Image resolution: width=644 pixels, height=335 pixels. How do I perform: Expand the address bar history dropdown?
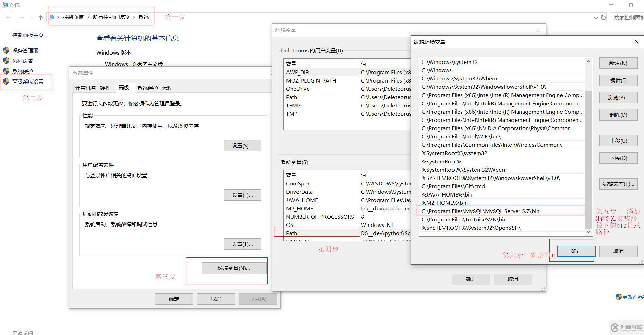coord(596,18)
